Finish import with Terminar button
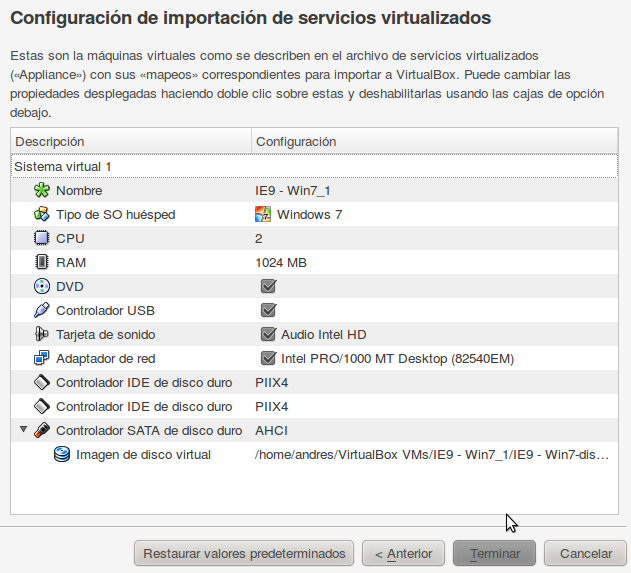 (495, 553)
